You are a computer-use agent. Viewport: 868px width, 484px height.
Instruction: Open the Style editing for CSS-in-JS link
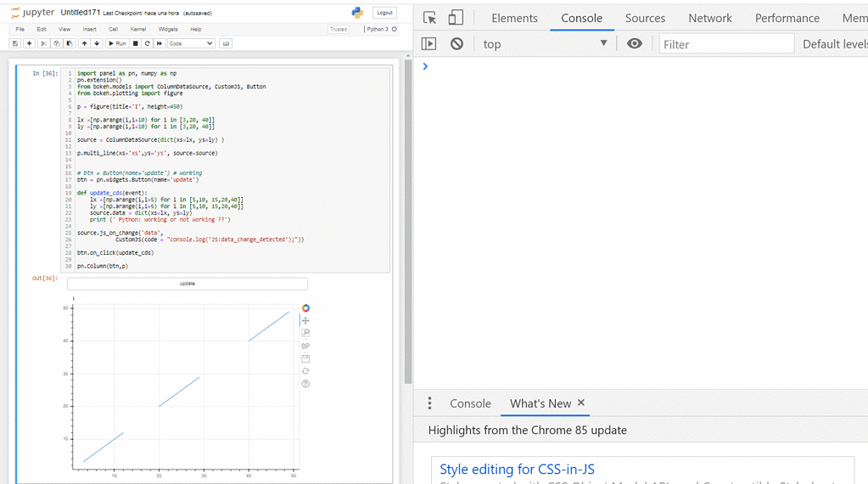[517, 469]
